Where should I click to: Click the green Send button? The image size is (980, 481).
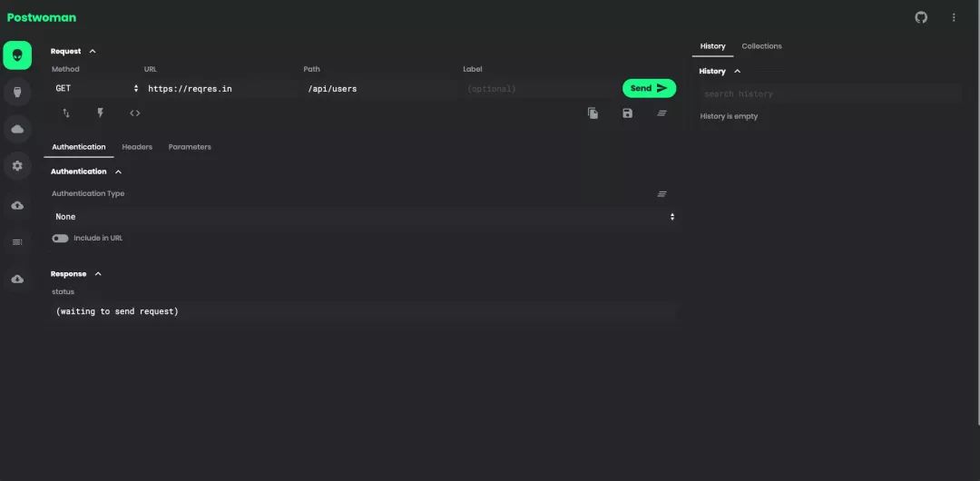click(x=649, y=88)
